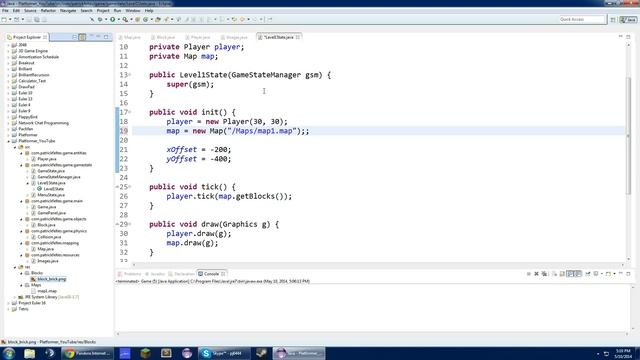Click the New file toolbar icon
Image resolution: width=640 pixels, height=360 pixels.
point(4,19)
